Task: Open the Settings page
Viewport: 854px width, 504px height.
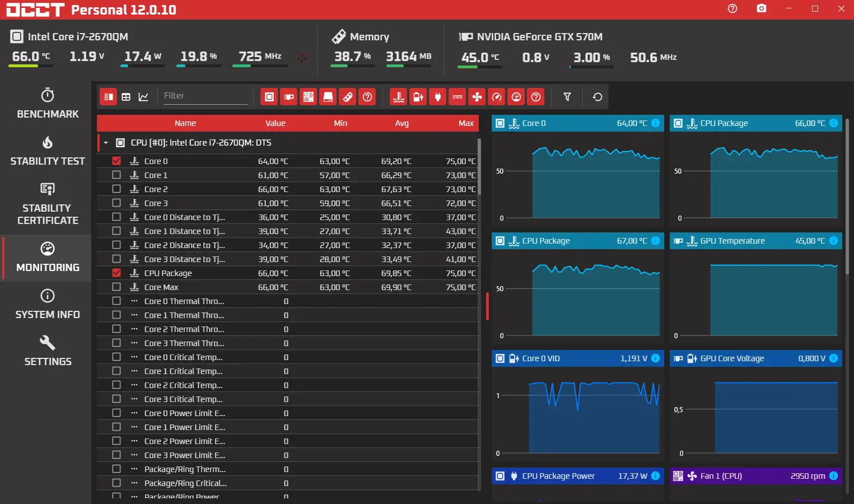Action: click(x=48, y=352)
